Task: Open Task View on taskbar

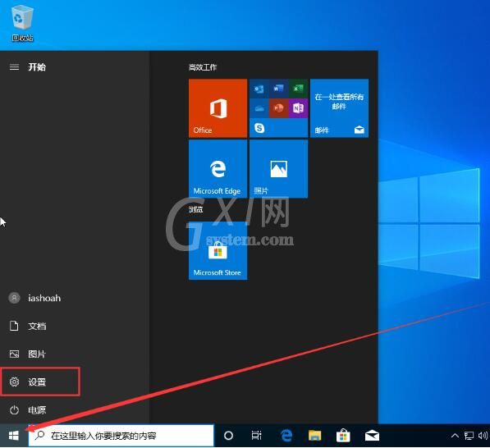Action: pyautogui.click(x=256, y=436)
